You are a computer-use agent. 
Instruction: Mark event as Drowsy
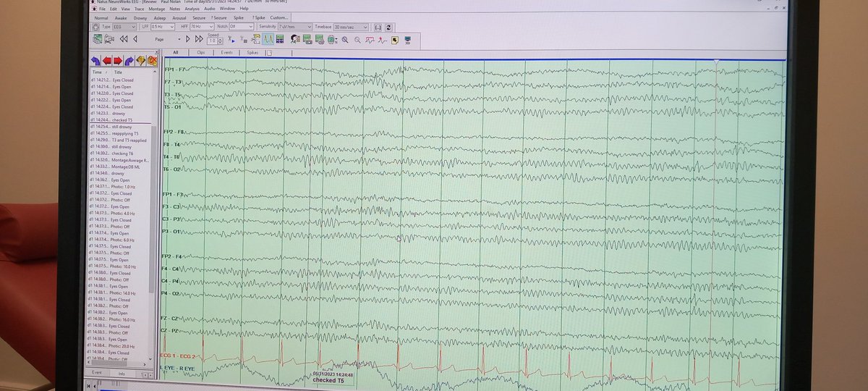[142, 17]
